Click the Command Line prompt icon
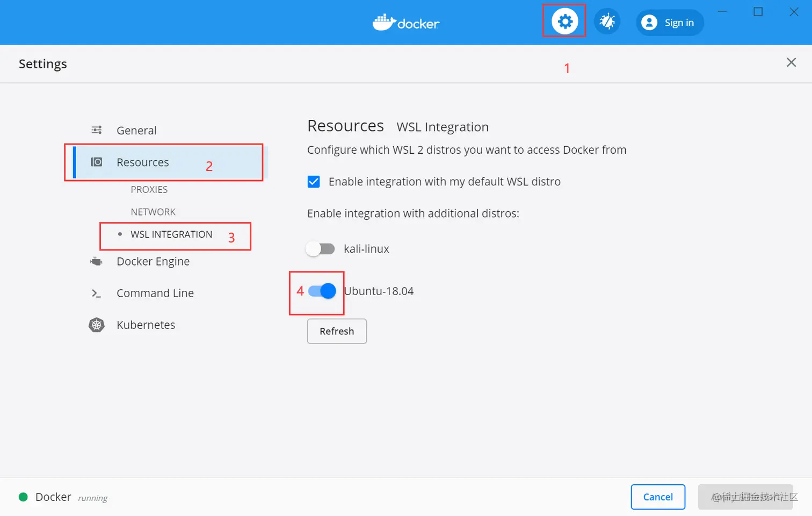 [x=97, y=293]
